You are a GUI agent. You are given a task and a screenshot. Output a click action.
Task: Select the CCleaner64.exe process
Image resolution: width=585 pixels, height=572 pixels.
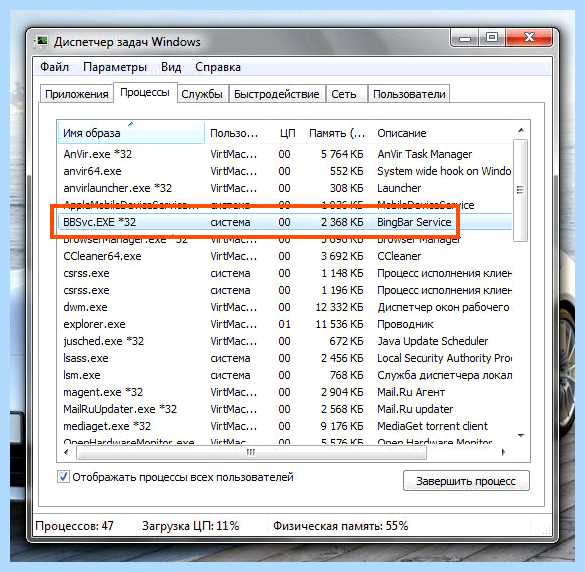click(285, 256)
